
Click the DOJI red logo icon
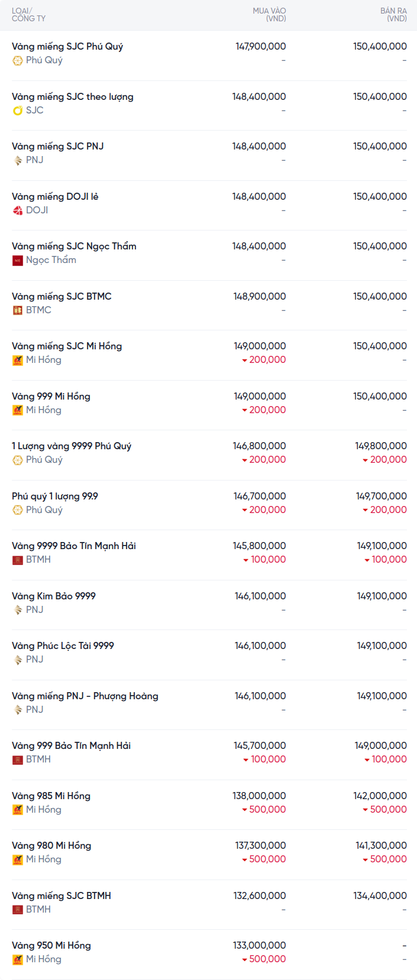tap(18, 210)
